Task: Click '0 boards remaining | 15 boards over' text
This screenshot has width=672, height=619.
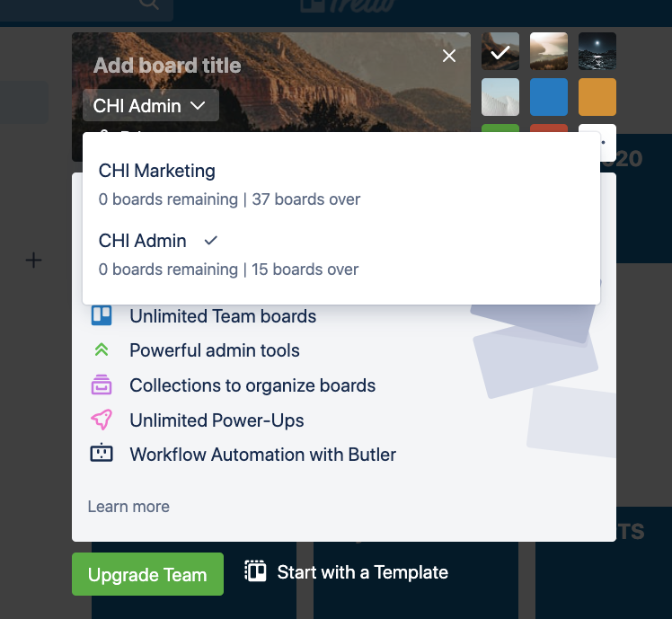Action: click(x=228, y=270)
